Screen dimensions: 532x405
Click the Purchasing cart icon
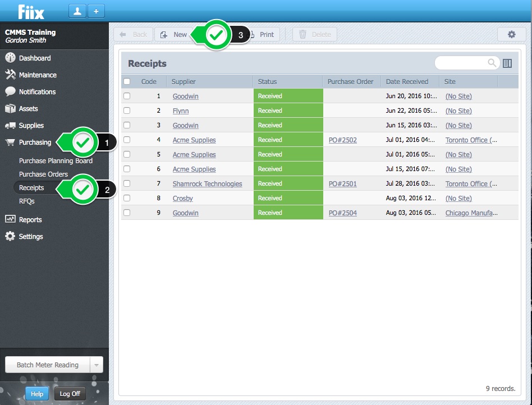coord(10,142)
